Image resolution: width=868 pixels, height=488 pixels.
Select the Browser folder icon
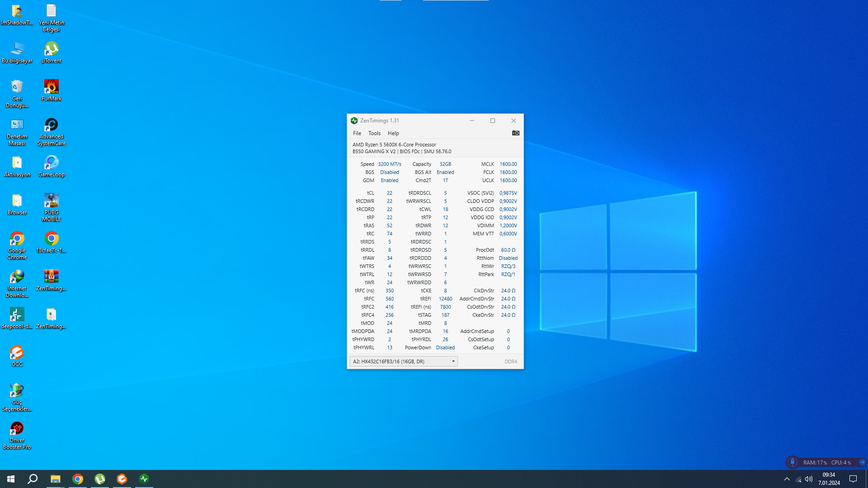17,205
